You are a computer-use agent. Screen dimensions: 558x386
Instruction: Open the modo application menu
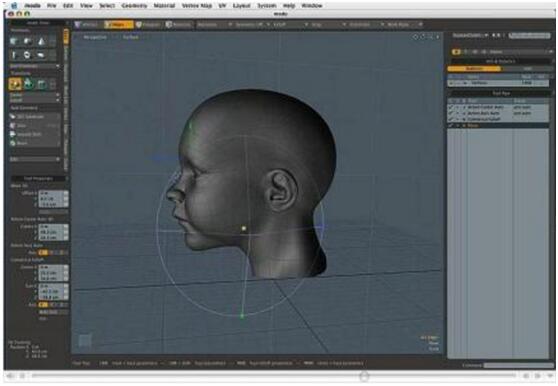pyautogui.click(x=33, y=5)
